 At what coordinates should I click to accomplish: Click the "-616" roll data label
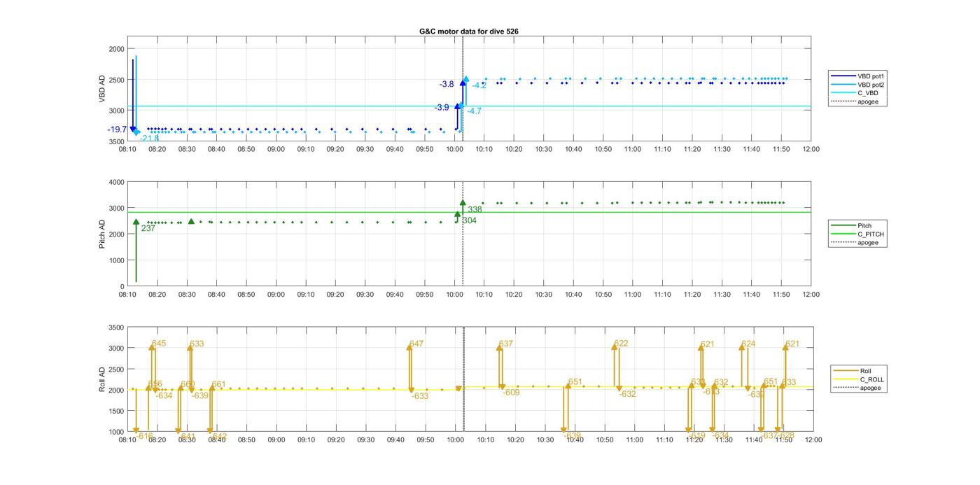[144, 436]
